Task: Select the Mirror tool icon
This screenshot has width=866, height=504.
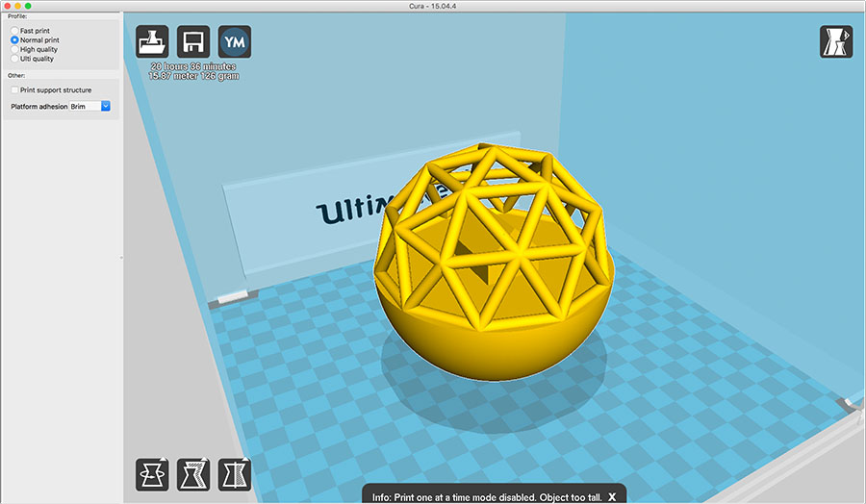Action: tap(235, 474)
